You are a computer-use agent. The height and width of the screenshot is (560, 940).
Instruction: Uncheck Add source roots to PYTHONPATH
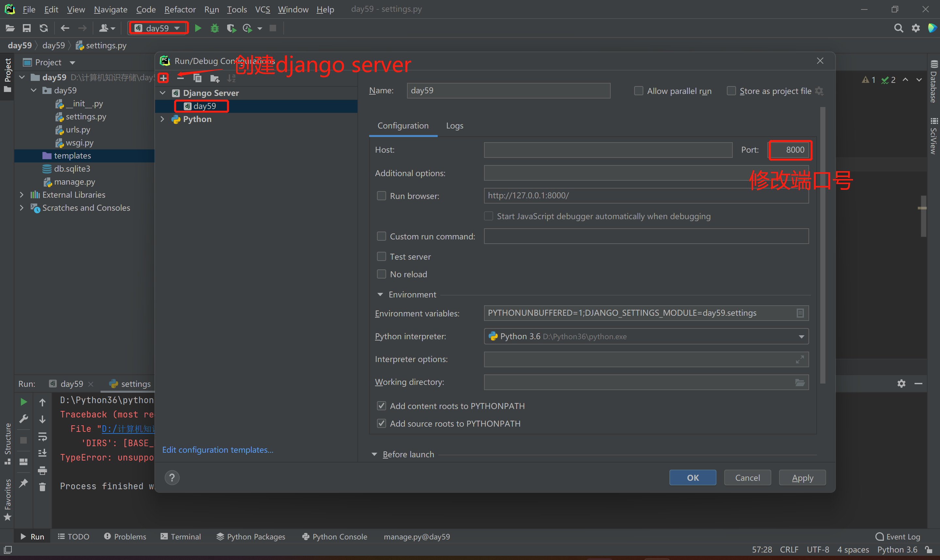(381, 424)
